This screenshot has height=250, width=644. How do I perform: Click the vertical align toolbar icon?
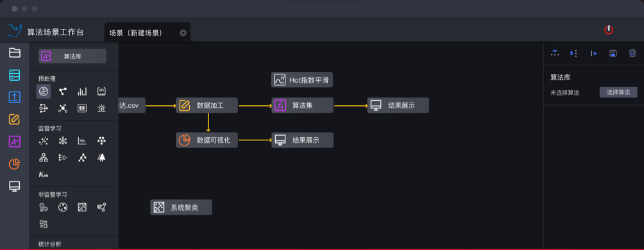tap(574, 53)
